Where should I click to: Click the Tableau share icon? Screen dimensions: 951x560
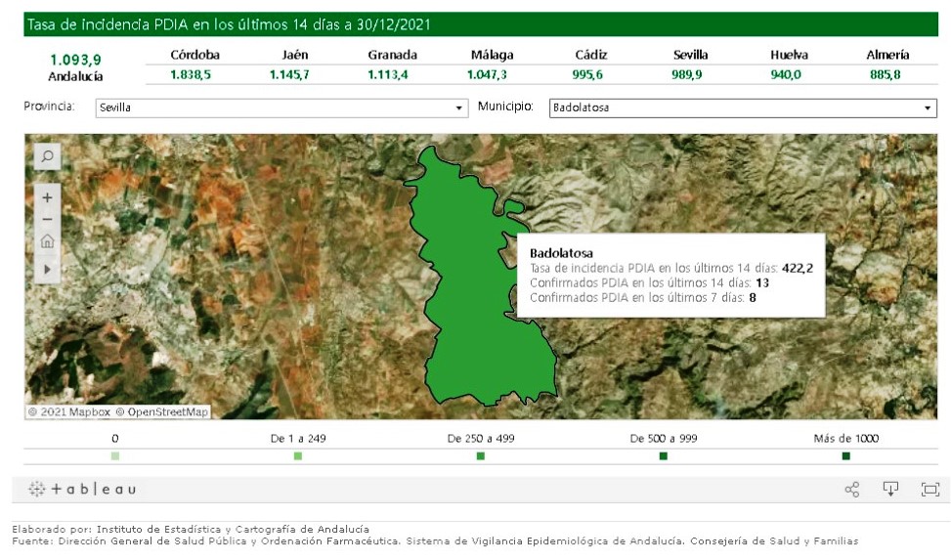(851, 490)
